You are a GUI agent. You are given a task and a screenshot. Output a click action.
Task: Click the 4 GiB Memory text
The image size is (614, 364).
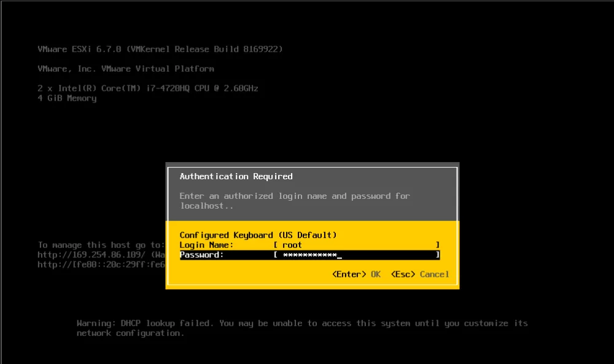click(x=67, y=98)
